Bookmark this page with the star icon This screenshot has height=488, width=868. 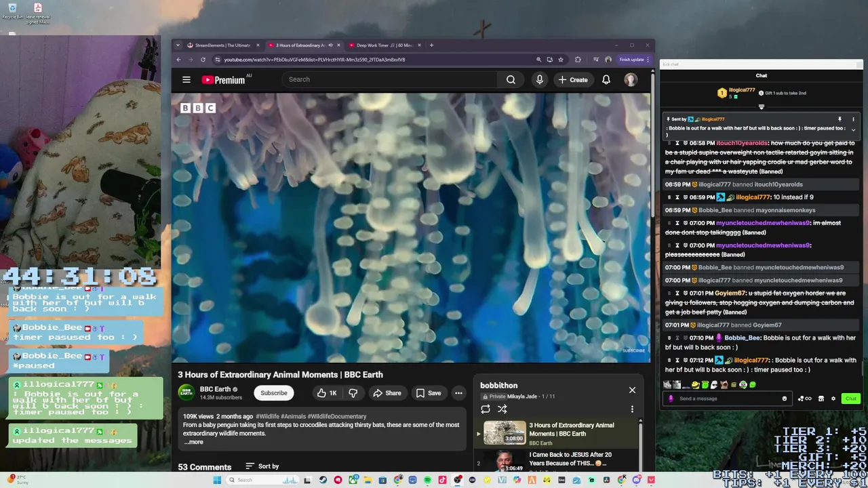[x=561, y=60]
